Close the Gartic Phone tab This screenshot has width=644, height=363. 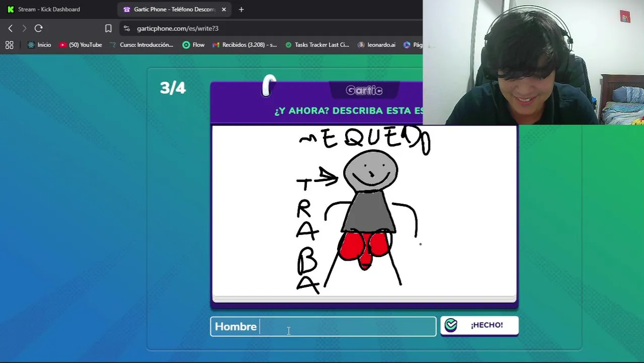[224, 9]
